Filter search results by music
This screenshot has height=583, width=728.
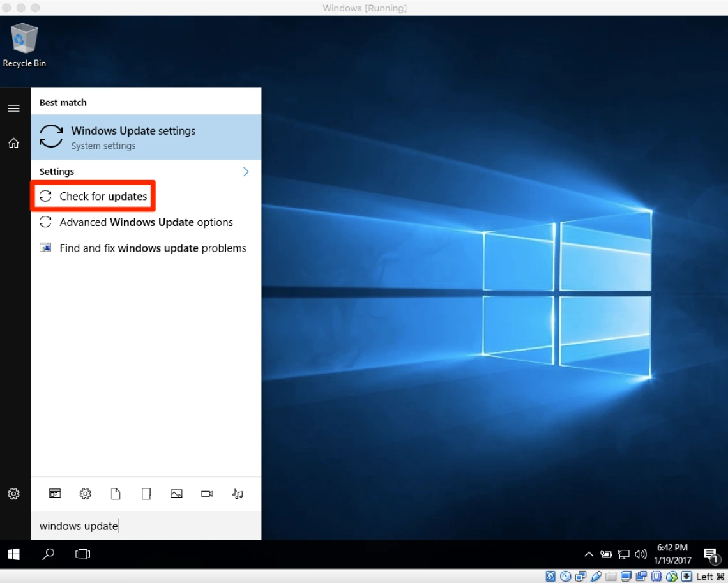pos(238,494)
